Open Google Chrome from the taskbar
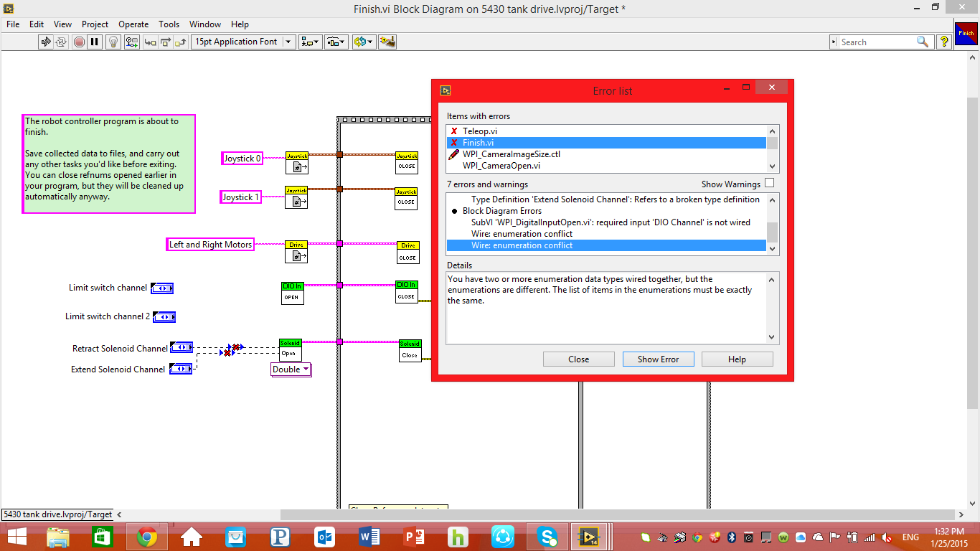Screen dimensions: 980x551 click(x=147, y=537)
